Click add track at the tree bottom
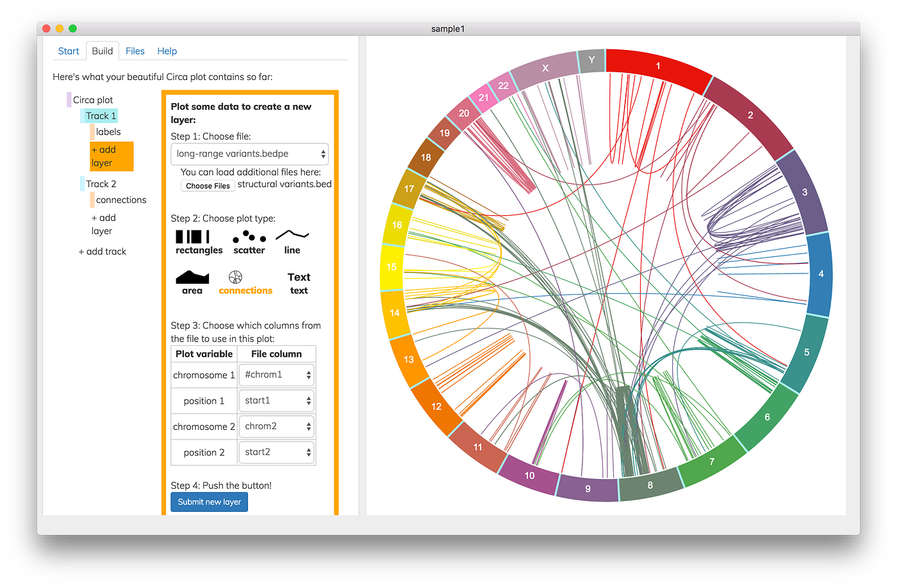Screen dimensions: 897x588 tap(103, 251)
